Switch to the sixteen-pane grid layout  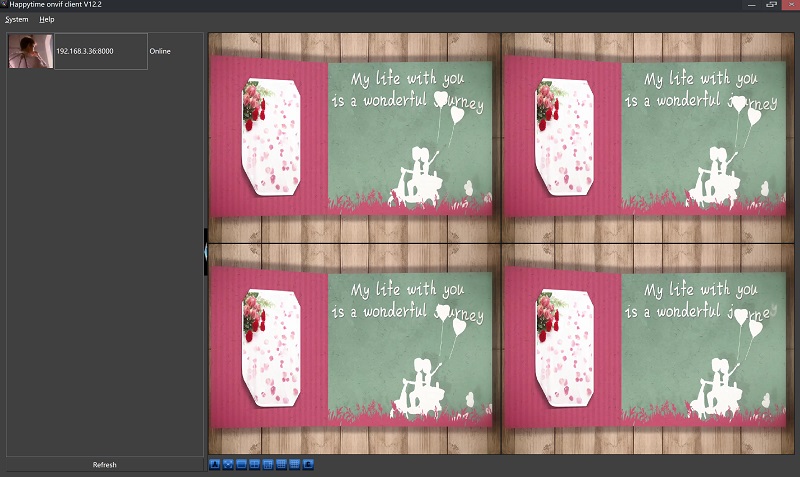point(295,464)
